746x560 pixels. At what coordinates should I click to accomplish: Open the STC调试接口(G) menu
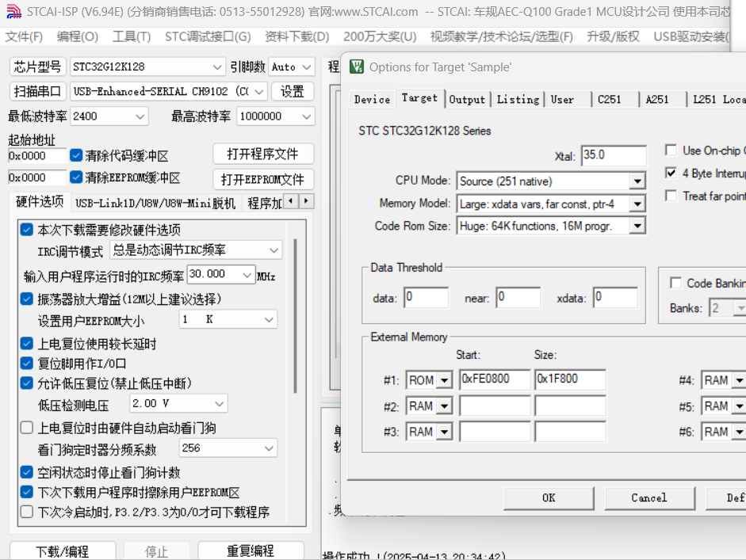click(208, 36)
